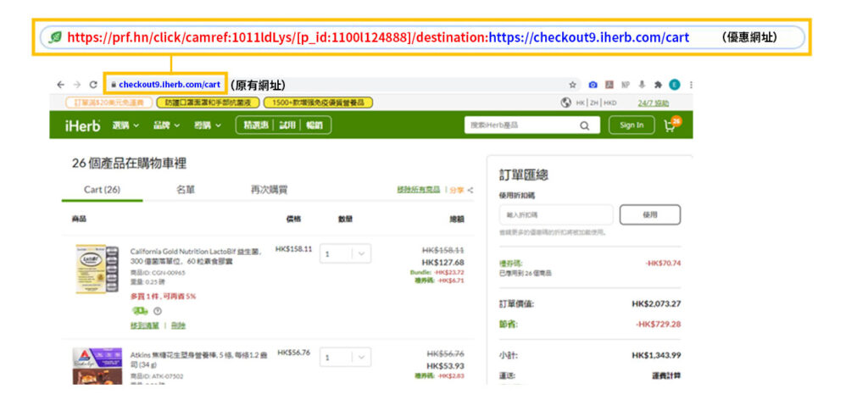Click the iHerb logo

[82, 125]
